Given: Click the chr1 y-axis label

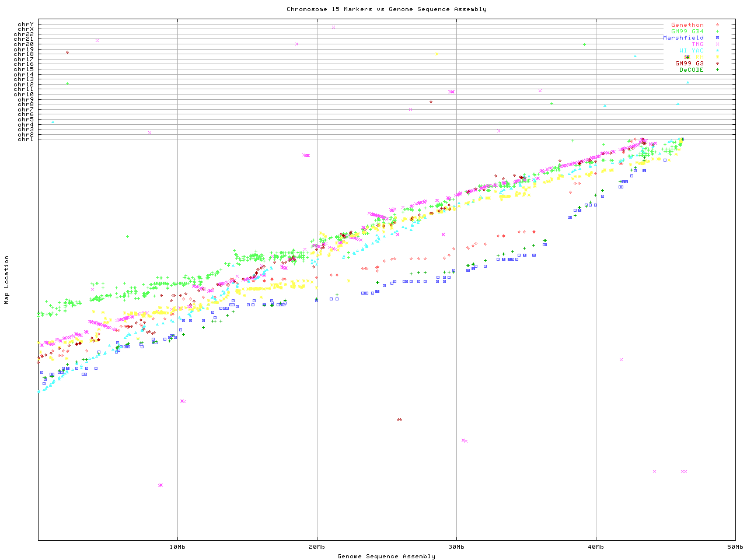Looking at the screenshot, I should (26, 139).
